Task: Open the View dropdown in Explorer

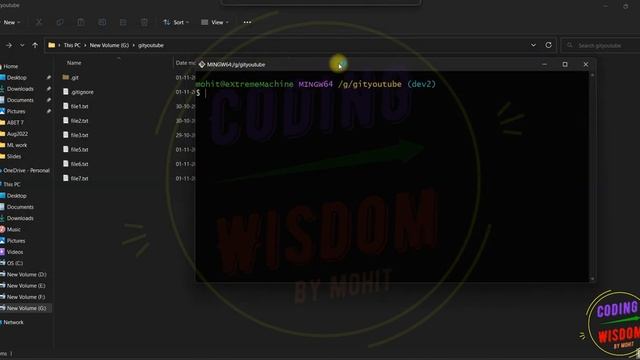Action: [x=215, y=22]
